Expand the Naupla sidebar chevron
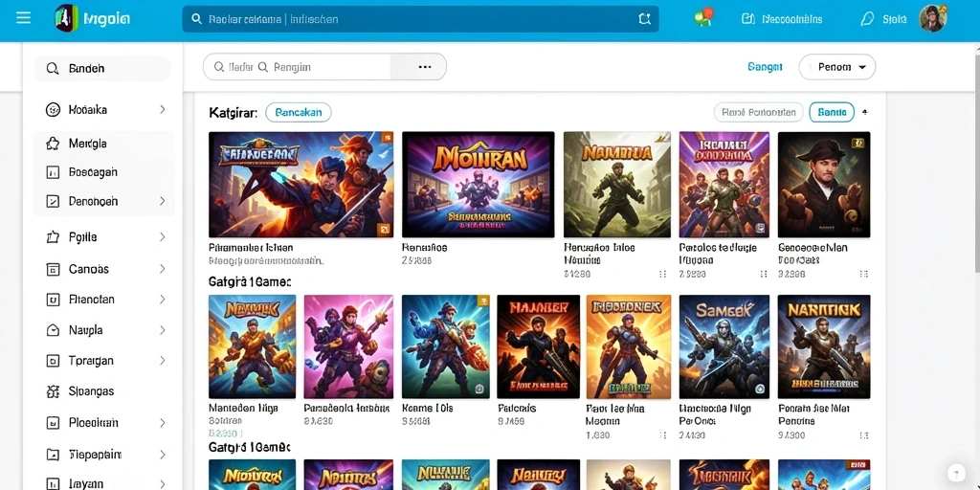The image size is (980, 490). tap(163, 330)
